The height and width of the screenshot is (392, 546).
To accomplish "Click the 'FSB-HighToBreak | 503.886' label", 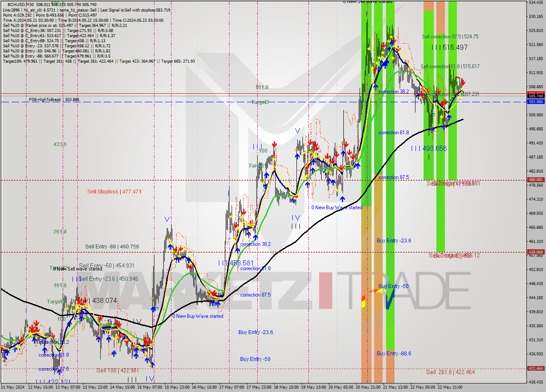I will [x=54, y=100].
